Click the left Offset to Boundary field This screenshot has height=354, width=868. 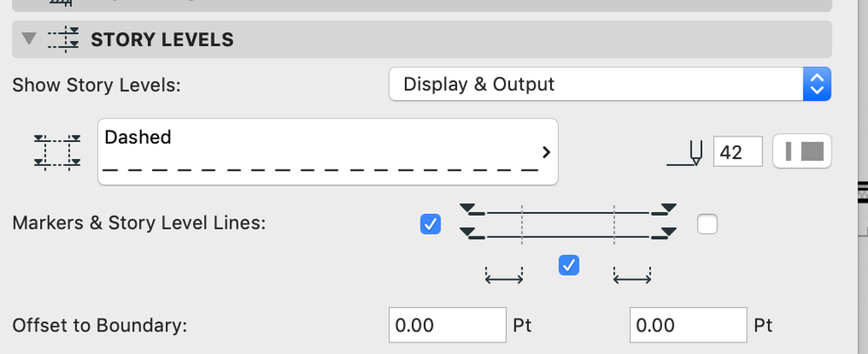pyautogui.click(x=447, y=326)
